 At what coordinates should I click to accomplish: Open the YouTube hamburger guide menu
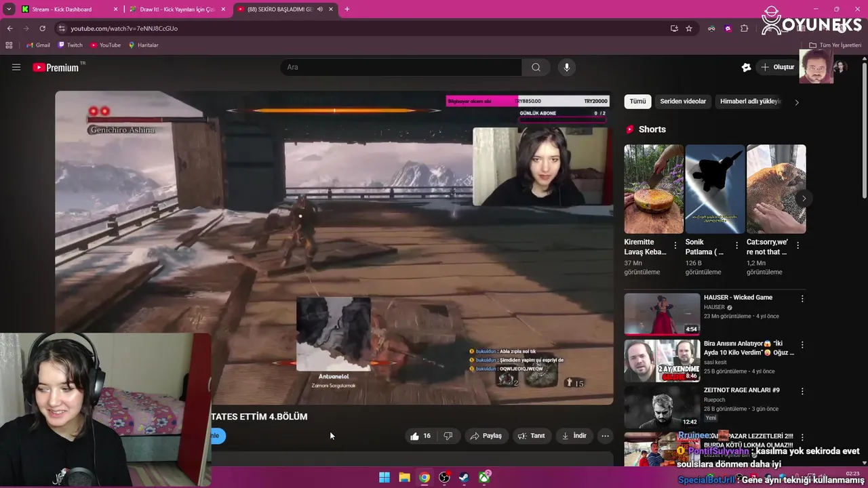[x=16, y=67]
